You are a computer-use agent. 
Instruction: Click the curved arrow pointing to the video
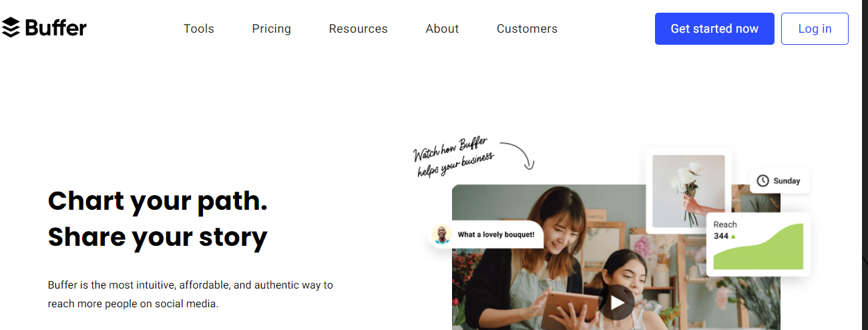pyautogui.click(x=518, y=155)
